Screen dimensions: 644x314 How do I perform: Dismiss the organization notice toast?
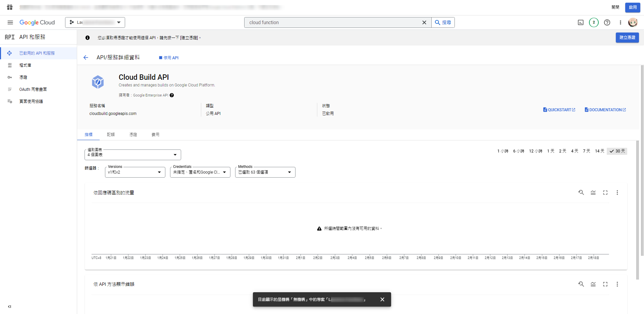[382, 300]
